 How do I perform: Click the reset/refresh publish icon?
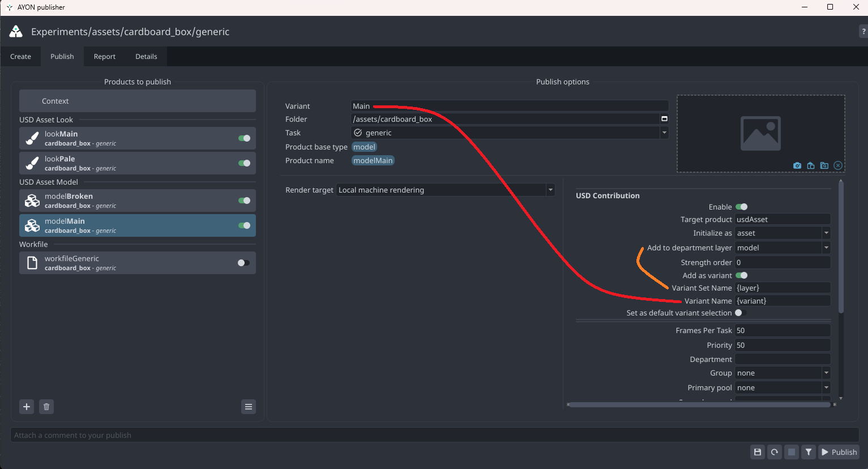pyautogui.click(x=775, y=452)
